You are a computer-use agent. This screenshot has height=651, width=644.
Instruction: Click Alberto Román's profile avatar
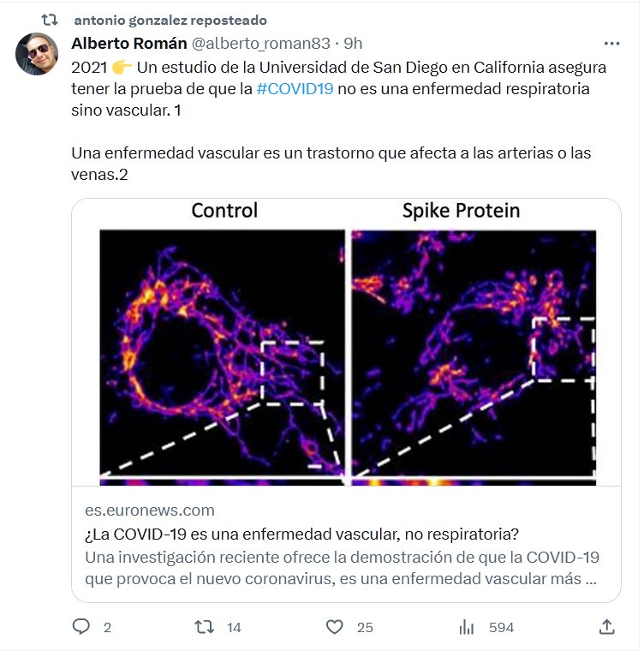tap(37, 55)
